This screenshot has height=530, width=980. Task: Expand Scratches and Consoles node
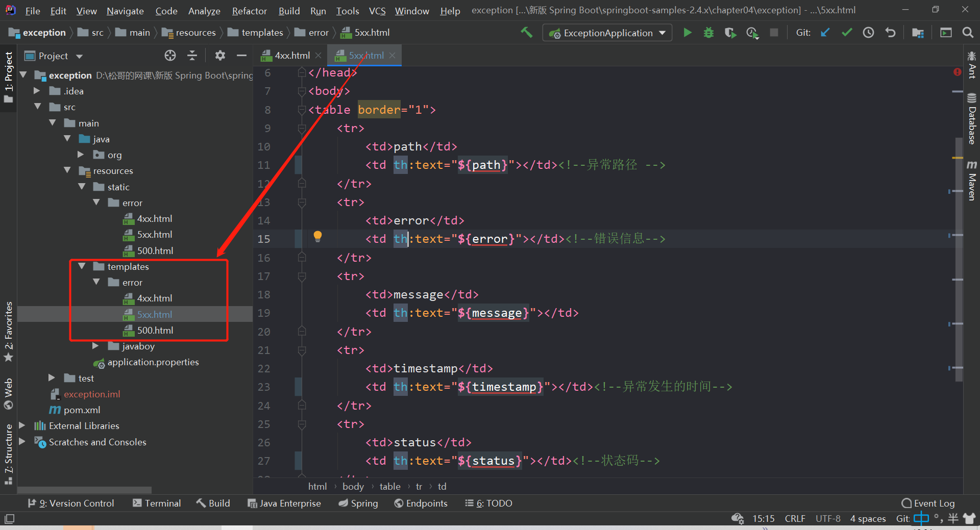pos(22,442)
